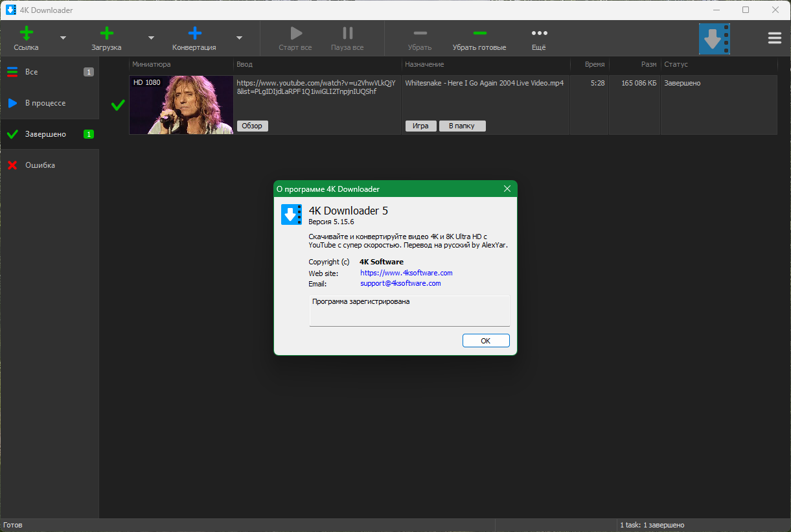791x532 pixels.
Task: Open the hamburger menu icon
Action: click(x=774, y=38)
